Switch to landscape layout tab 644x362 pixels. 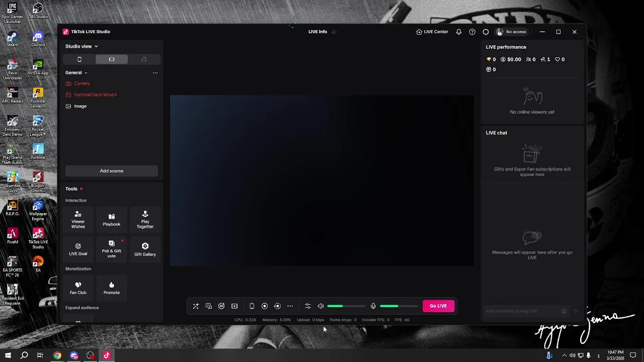click(112, 59)
